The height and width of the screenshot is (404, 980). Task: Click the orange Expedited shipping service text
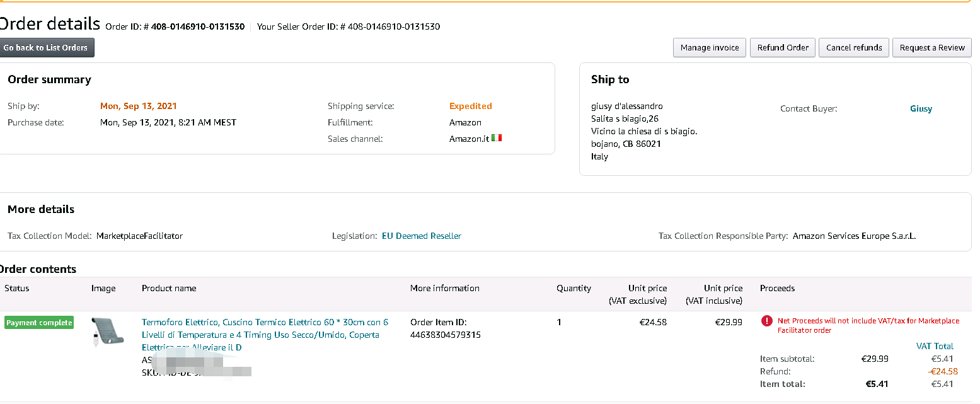(470, 107)
